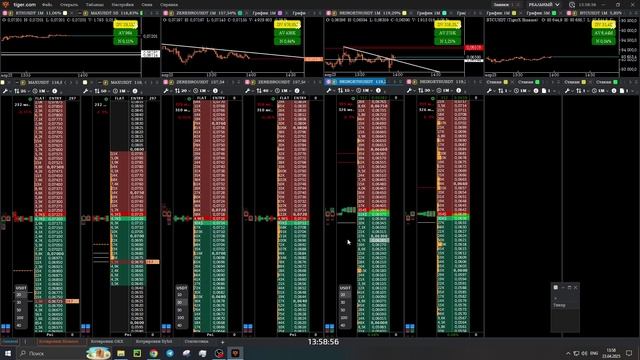The width and height of the screenshot is (640, 360).
Task: Click info icon in right MEMOETHUSDT order book
Action: point(459,91)
